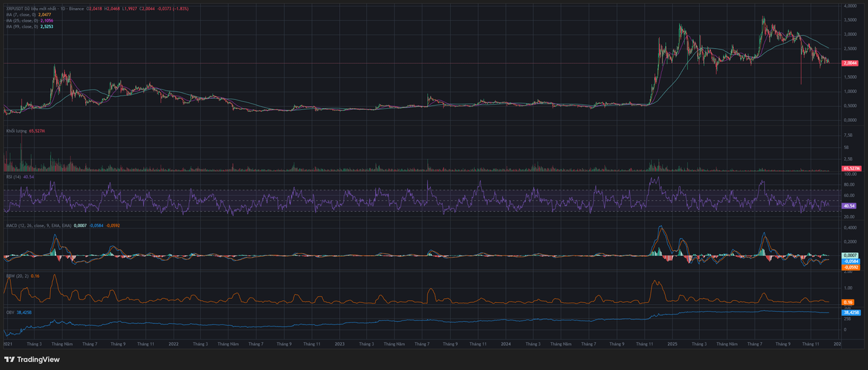Click the 2023 year label on time axis
The height and width of the screenshot is (370, 868).
coord(340,344)
